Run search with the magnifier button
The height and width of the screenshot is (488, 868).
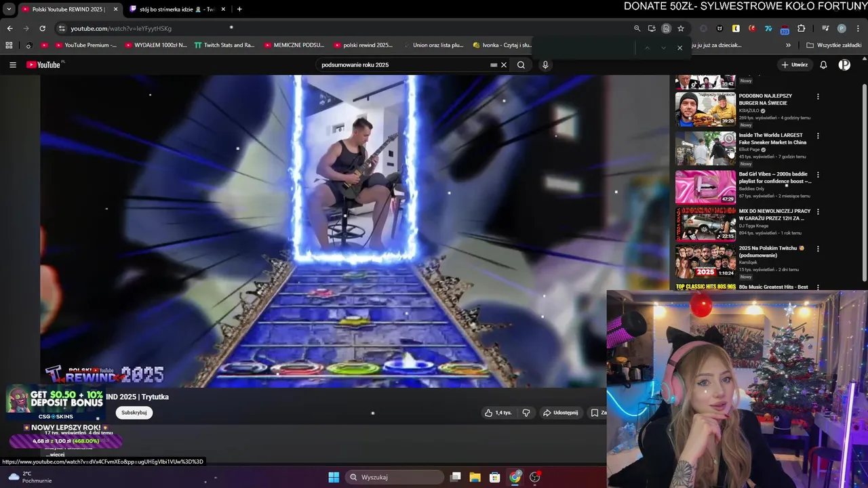(521, 65)
